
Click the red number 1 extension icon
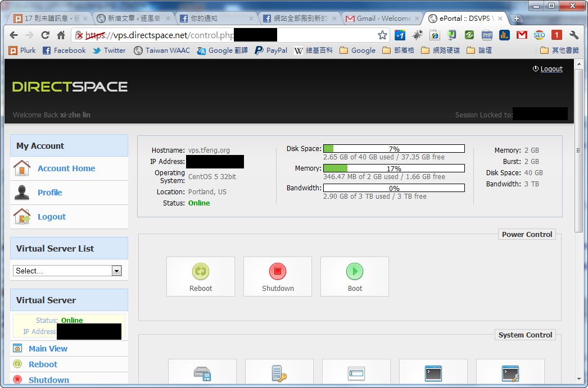557,35
